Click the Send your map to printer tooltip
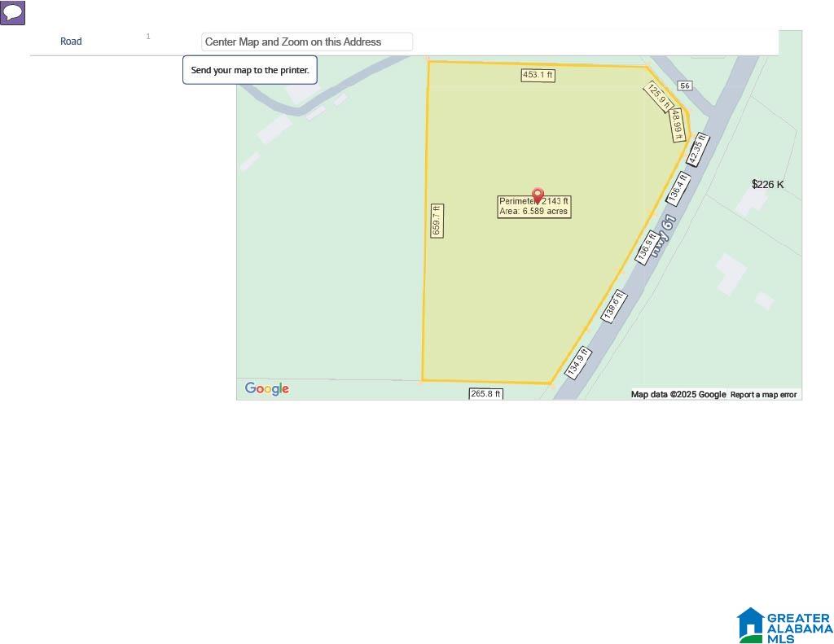Viewport: 834px width, 644px height. pyautogui.click(x=250, y=70)
